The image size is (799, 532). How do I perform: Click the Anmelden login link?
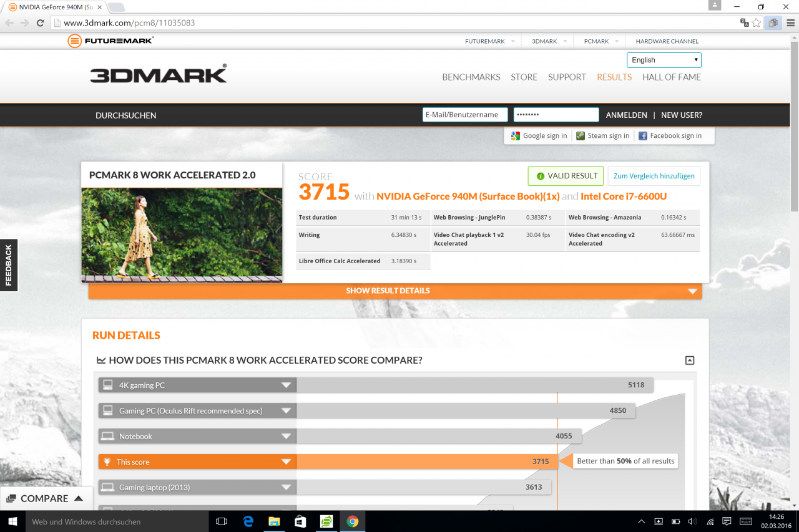click(627, 115)
